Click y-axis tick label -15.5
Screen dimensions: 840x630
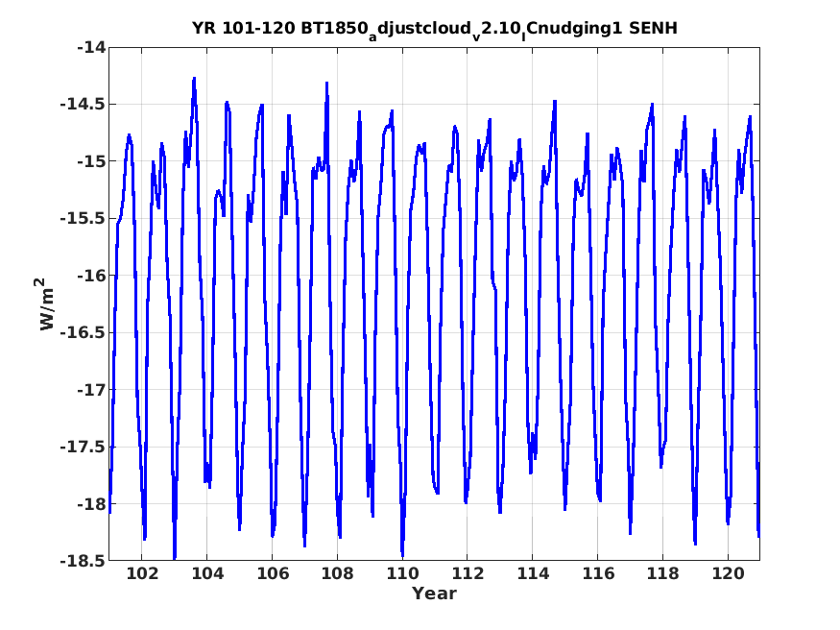tap(83, 218)
